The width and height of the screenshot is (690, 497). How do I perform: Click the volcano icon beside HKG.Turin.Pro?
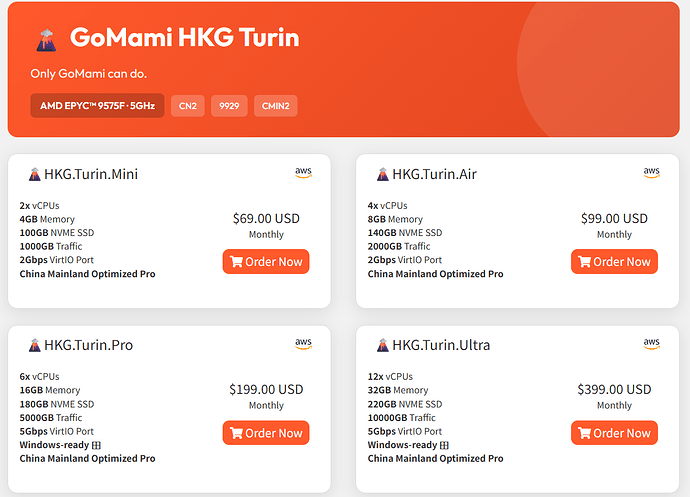(34, 345)
